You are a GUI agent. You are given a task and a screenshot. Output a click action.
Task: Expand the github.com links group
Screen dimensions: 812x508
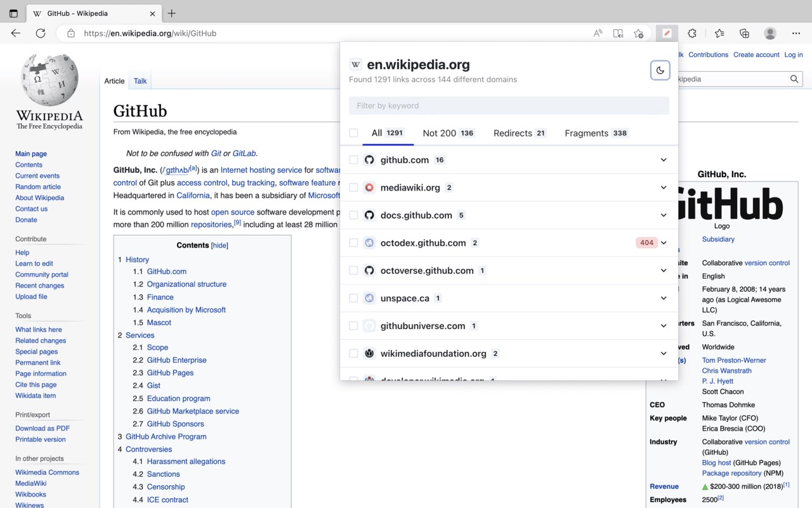click(x=664, y=160)
